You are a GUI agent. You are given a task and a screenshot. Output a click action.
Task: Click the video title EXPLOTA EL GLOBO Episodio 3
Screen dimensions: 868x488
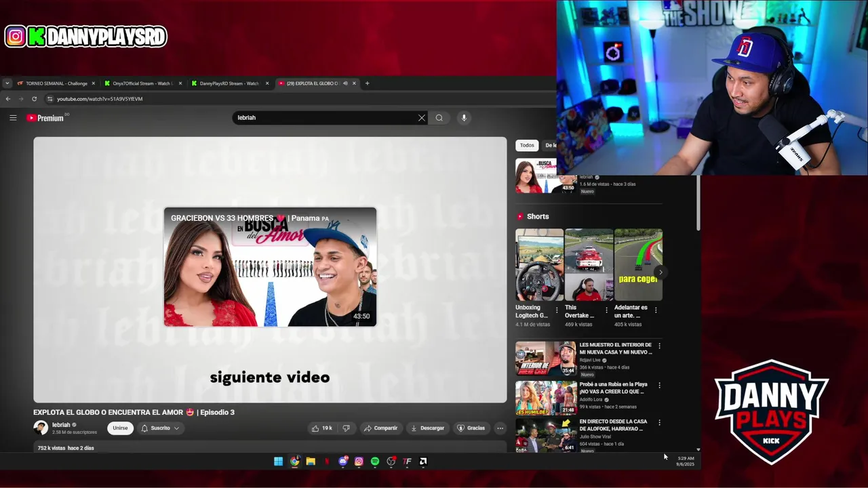pos(134,413)
